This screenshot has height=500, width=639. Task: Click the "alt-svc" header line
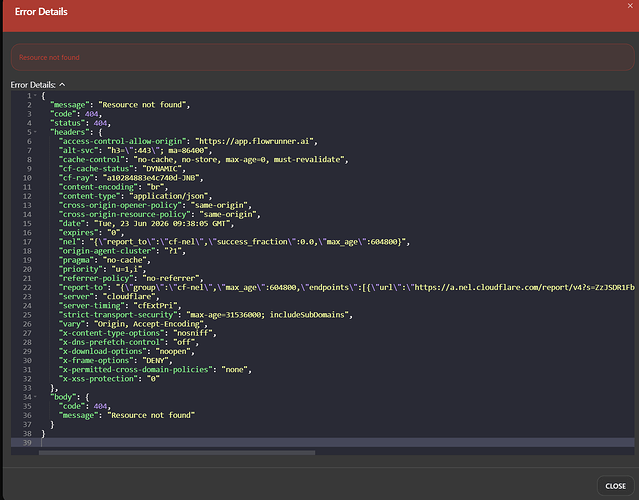(135, 150)
